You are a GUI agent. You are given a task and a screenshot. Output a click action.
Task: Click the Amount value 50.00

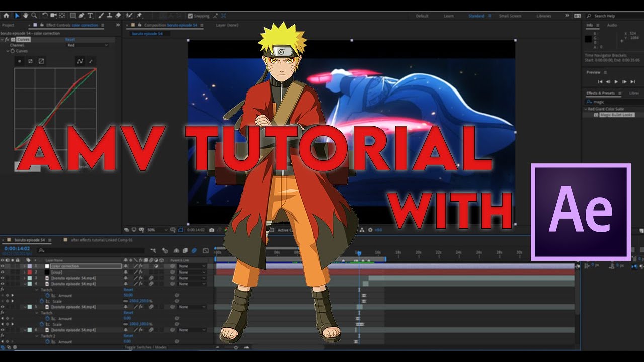(128, 295)
